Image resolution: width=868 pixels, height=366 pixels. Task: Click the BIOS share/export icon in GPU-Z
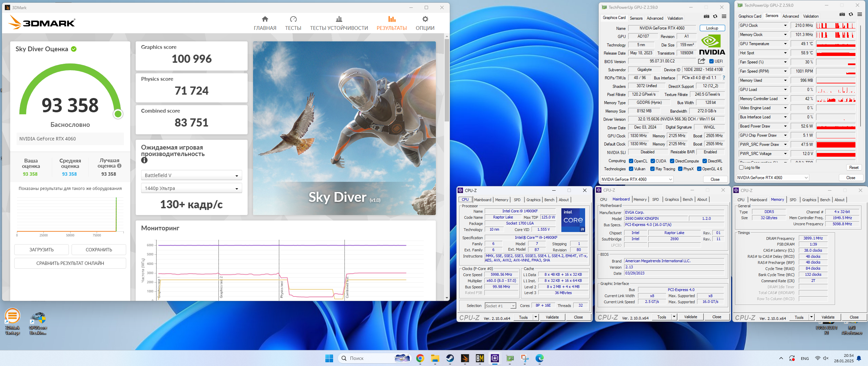(701, 61)
